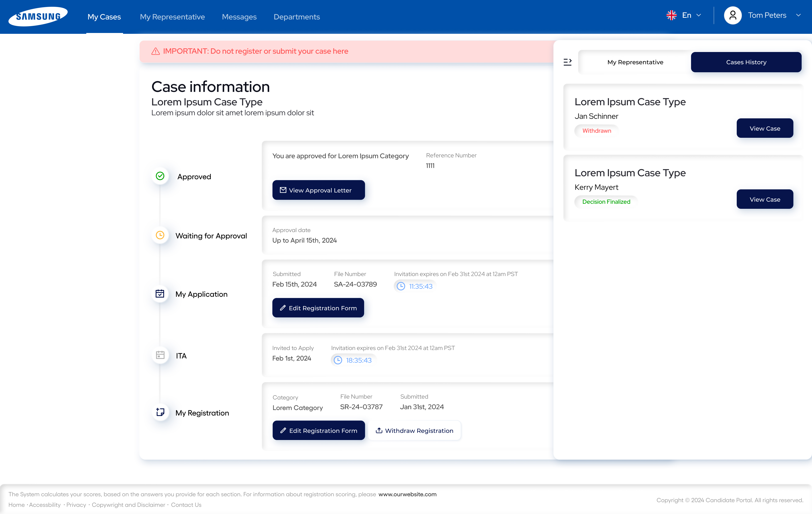The height and width of the screenshot is (514, 812).
Task: Open Messages in the top navigation
Action: pyautogui.click(x=239, y=17)
